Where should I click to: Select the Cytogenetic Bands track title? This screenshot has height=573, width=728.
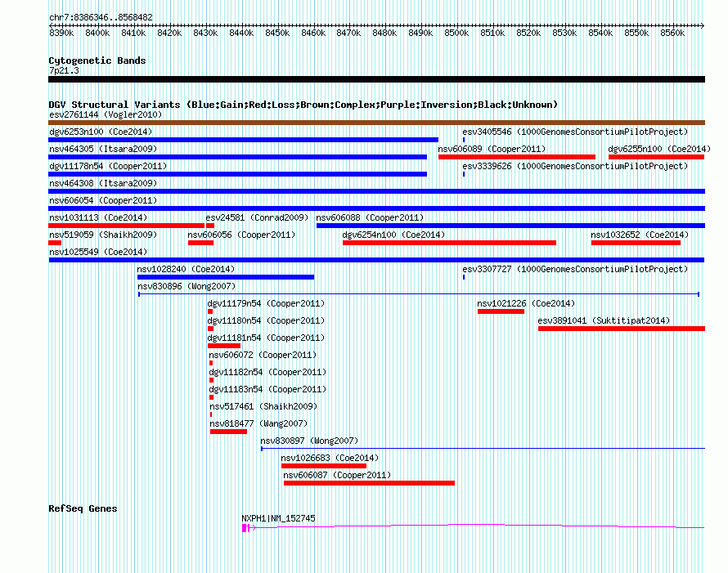[x=97, y=60]
